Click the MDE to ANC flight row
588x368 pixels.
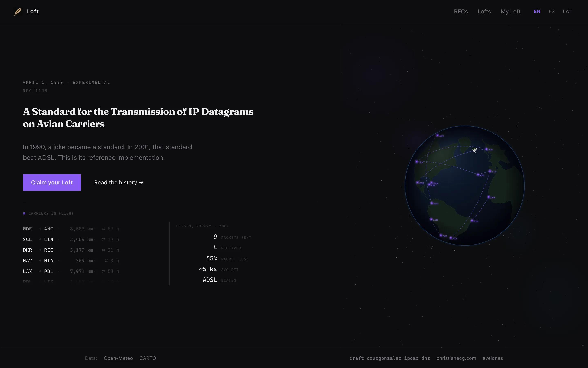tap(71, 229)
